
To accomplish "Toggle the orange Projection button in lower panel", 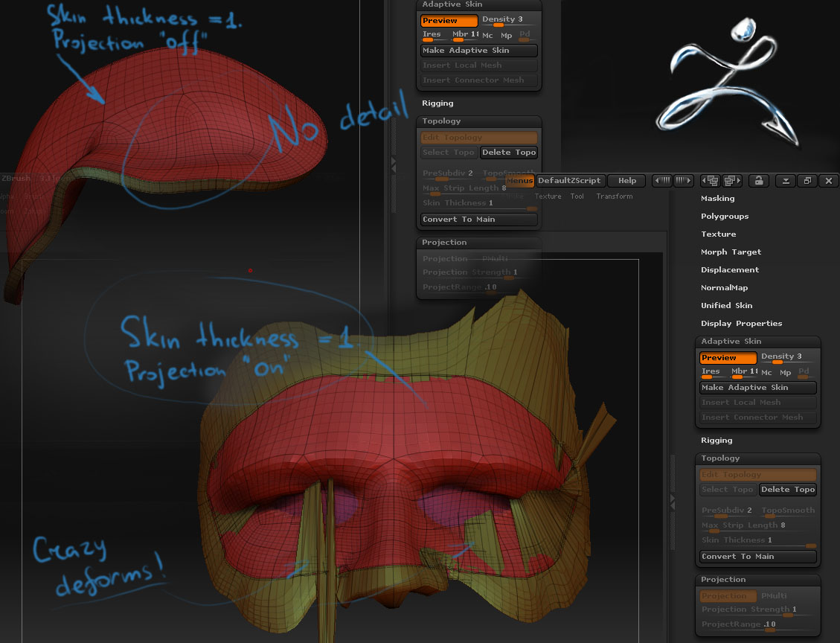I will 728,595.
